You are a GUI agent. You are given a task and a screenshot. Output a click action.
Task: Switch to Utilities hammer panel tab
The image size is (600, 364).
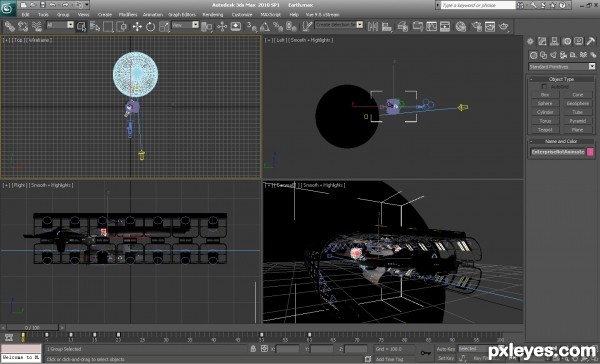tap(590, 41)
